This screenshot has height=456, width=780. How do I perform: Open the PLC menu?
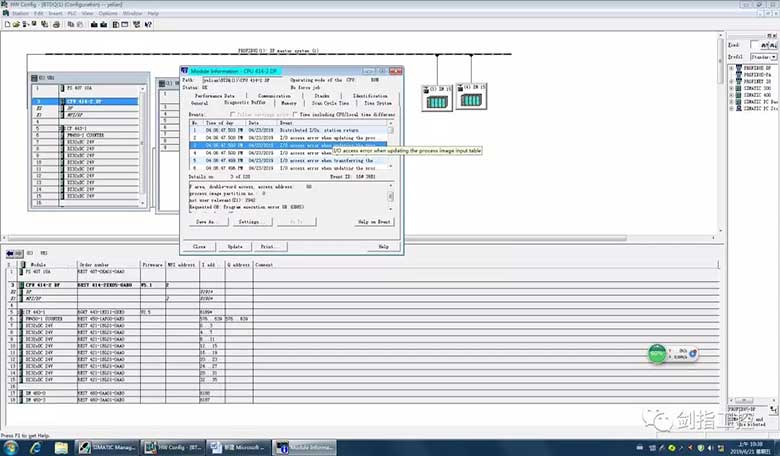click(x=72, y=13)
